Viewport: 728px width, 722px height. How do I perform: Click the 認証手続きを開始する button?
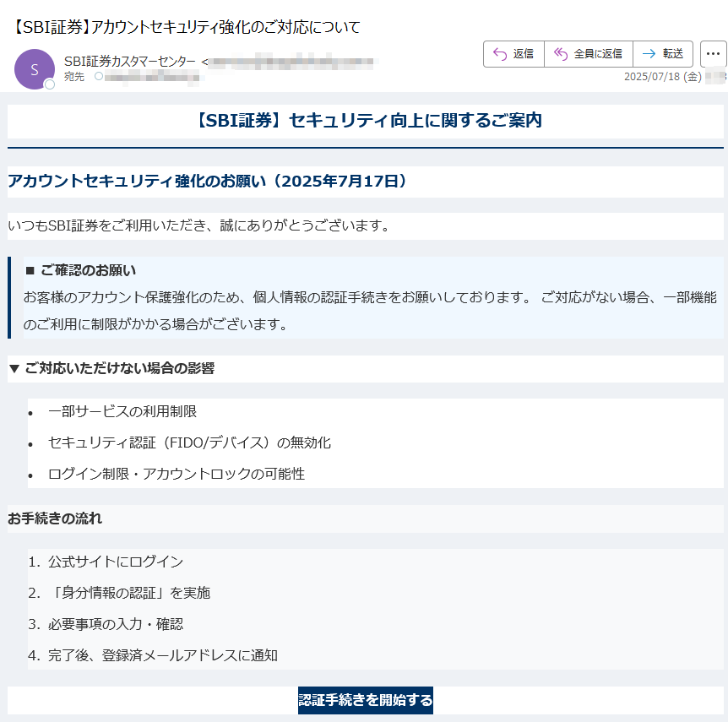[x=366, y=700]
